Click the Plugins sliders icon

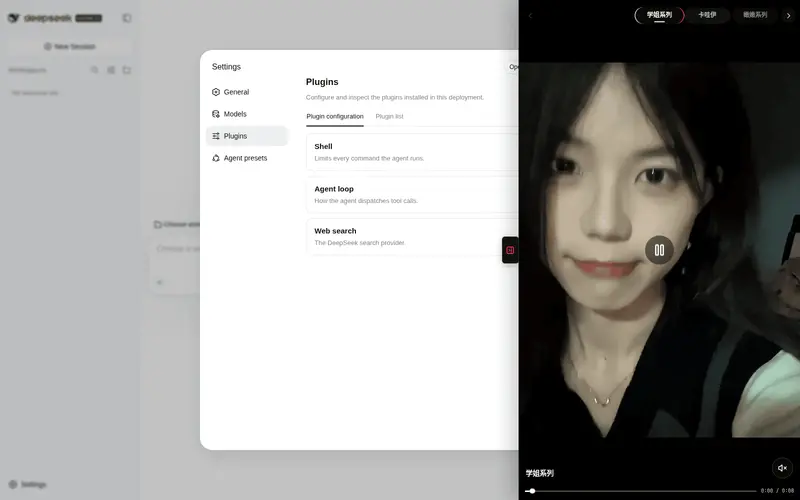point(216,136)
